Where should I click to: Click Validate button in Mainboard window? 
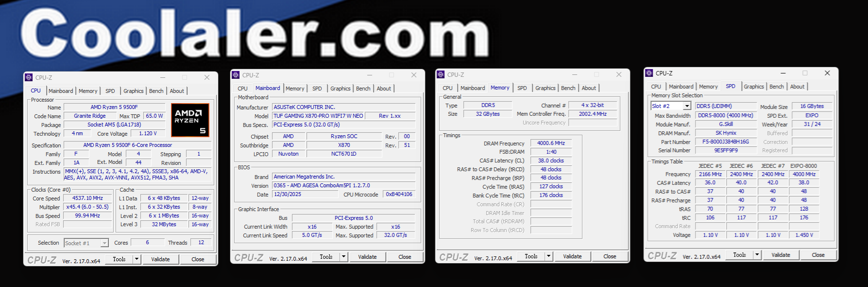367,257
